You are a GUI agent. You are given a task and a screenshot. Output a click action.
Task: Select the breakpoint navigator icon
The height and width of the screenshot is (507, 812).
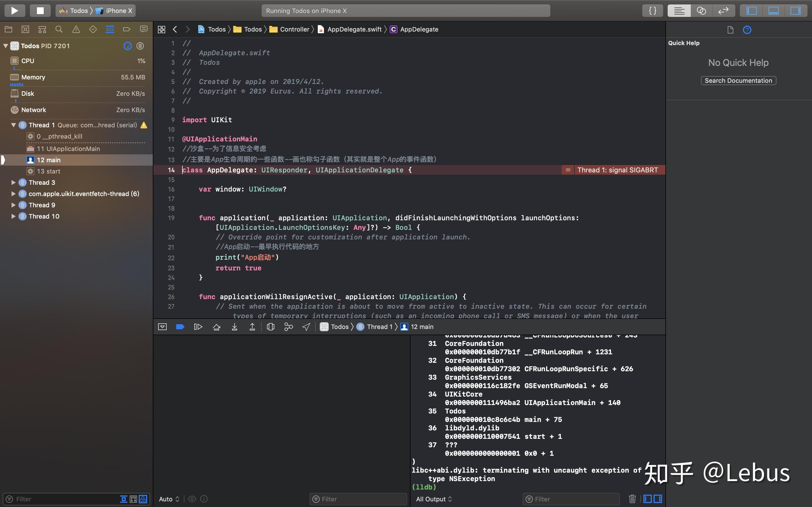(127, 29)
